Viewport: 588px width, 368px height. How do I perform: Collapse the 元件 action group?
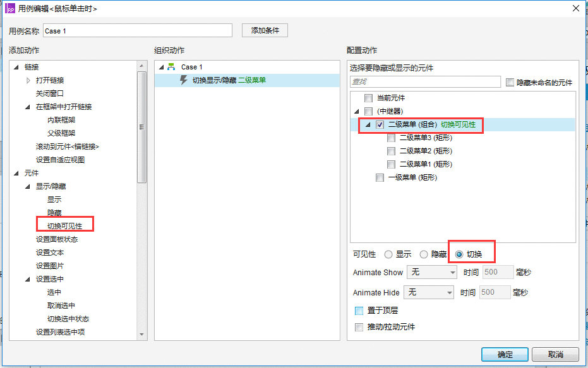tap(16, 173)
